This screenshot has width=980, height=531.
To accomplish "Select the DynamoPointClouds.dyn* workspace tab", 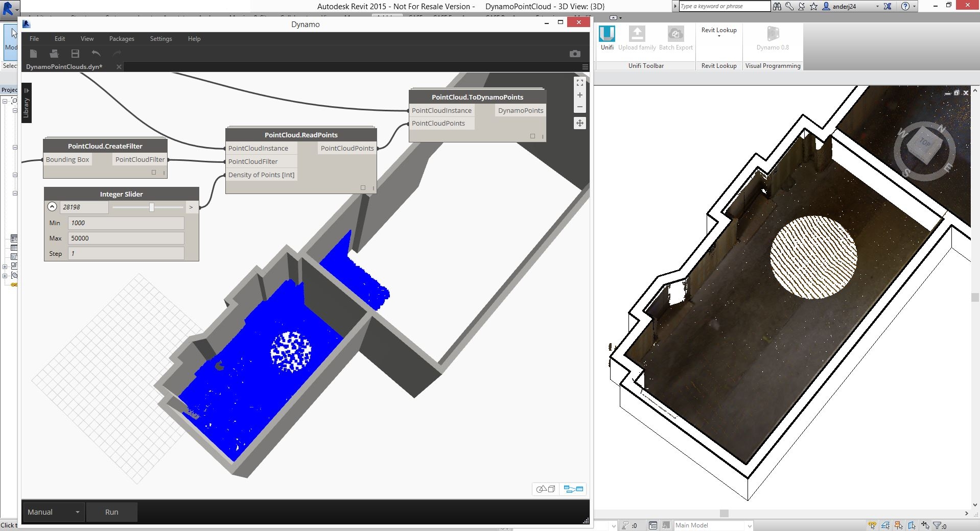I will pos(64,67).
